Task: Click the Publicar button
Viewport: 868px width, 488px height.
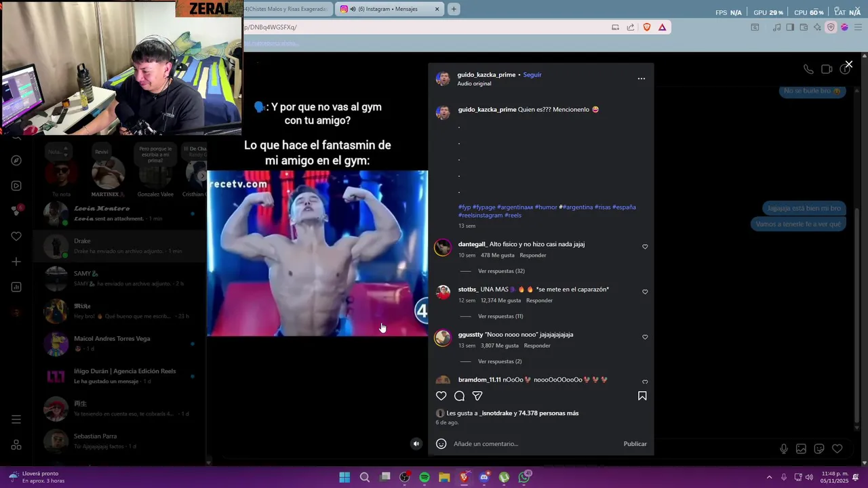Action: 635,444
